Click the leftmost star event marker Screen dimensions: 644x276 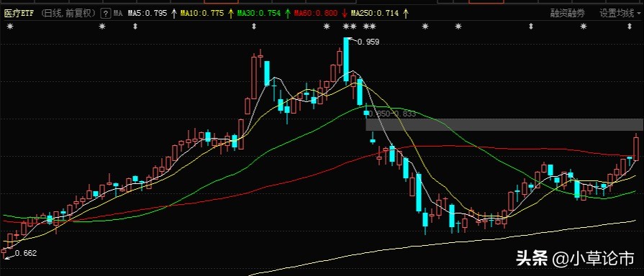click(x=10, y=27)
